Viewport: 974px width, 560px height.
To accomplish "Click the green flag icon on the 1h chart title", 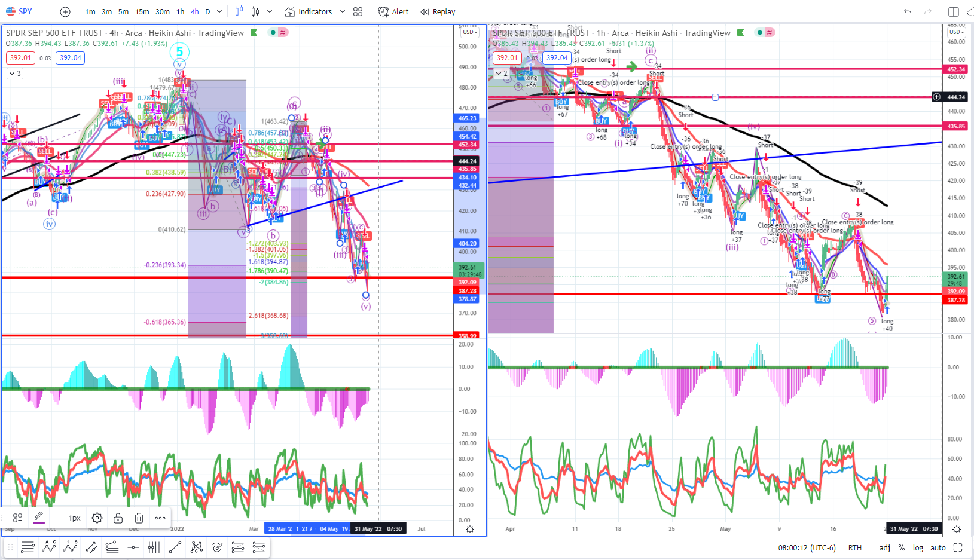I will pyautogui.click(x=741, y=33).
